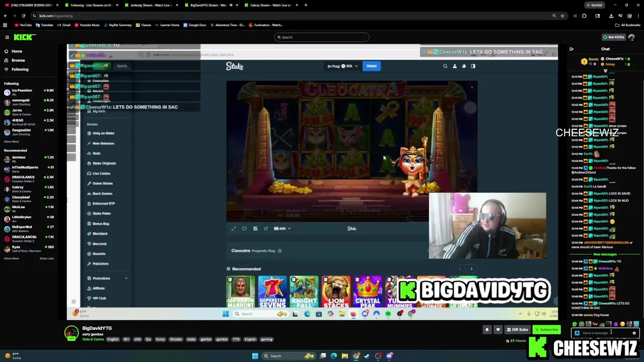Viewport: 644px width, 362px height.
Task: Open the Chrome apps grid icon
Action: tap(5, 25)
